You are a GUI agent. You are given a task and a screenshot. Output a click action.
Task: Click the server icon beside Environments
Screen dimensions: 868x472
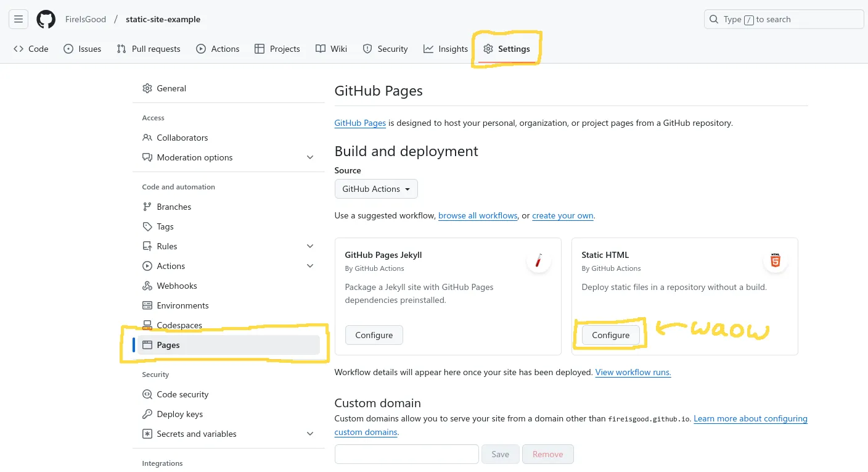147,305
